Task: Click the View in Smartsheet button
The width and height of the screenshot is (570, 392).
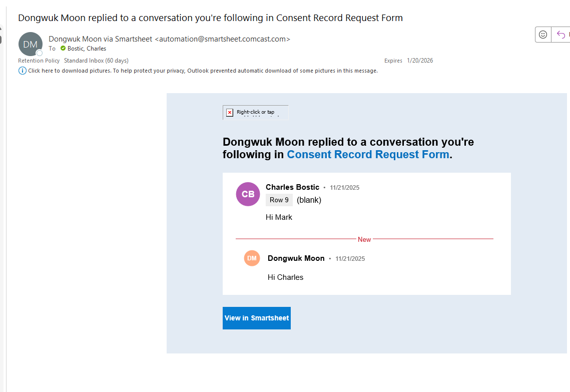Action: tap(256, 318)
